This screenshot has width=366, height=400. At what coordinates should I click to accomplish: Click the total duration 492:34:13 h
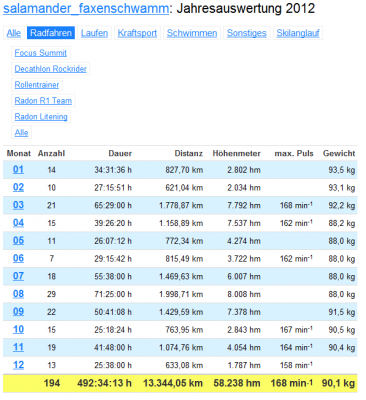(x=105, y=383)
